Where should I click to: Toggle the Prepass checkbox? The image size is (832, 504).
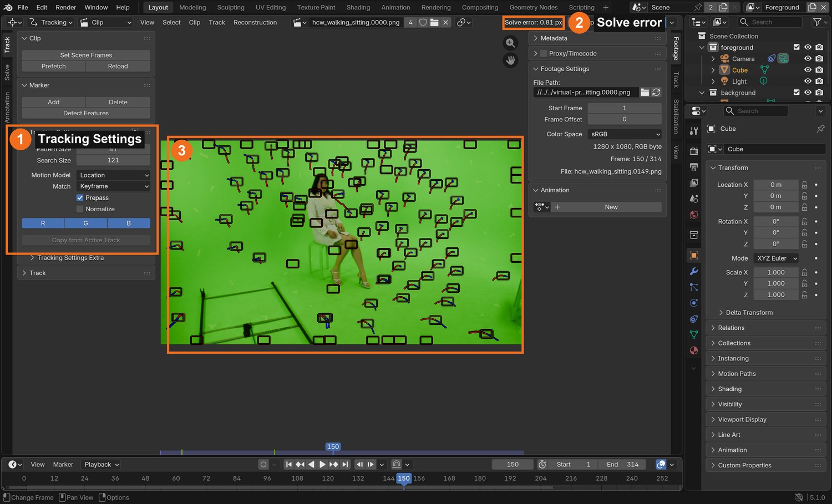coord(80,198)
